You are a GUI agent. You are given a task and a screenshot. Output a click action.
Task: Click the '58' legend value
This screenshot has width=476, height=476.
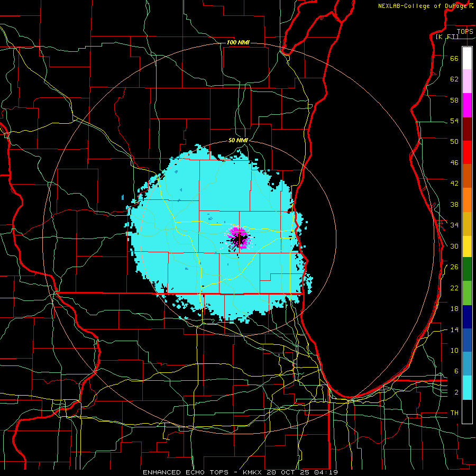(454, 100)
